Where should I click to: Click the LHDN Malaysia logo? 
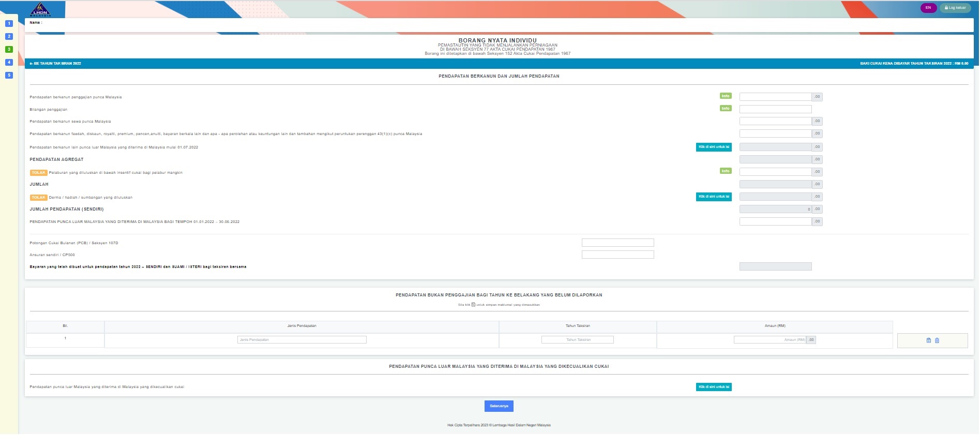click(40, 10)
